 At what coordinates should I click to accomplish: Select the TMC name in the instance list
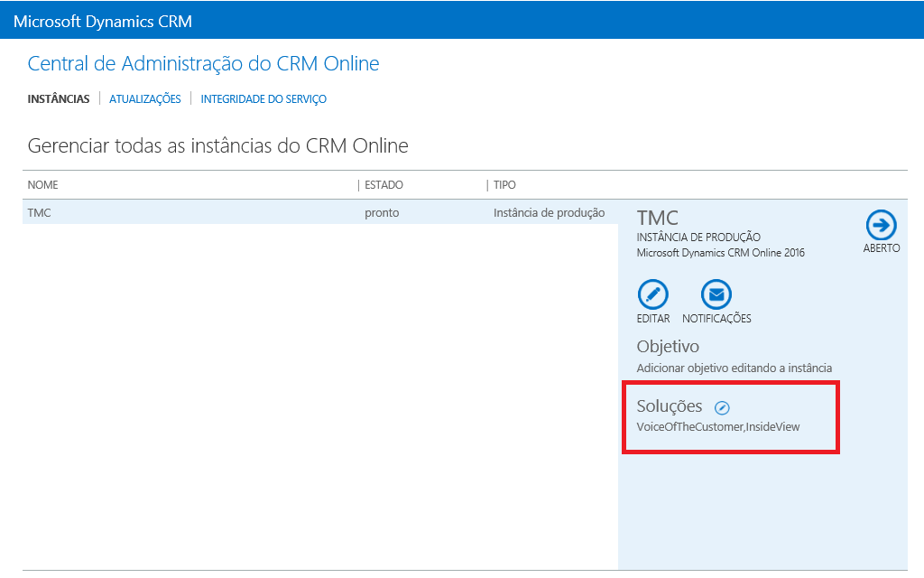40,213
